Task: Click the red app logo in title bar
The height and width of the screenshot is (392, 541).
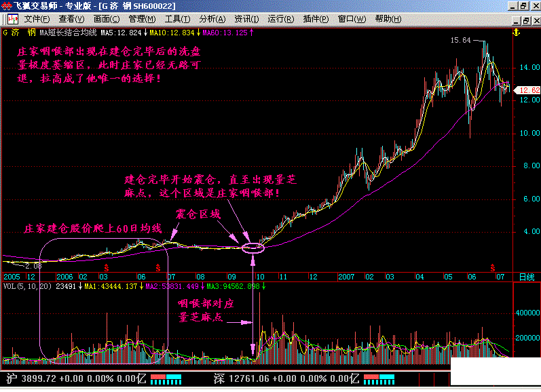Action: 6,6
